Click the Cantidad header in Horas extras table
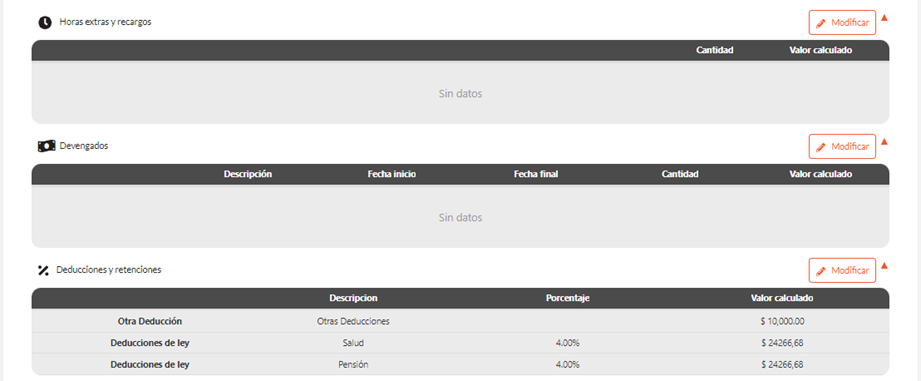Image resolution: width=921 pixels, height=381 pixels. [x=715, y=50]
